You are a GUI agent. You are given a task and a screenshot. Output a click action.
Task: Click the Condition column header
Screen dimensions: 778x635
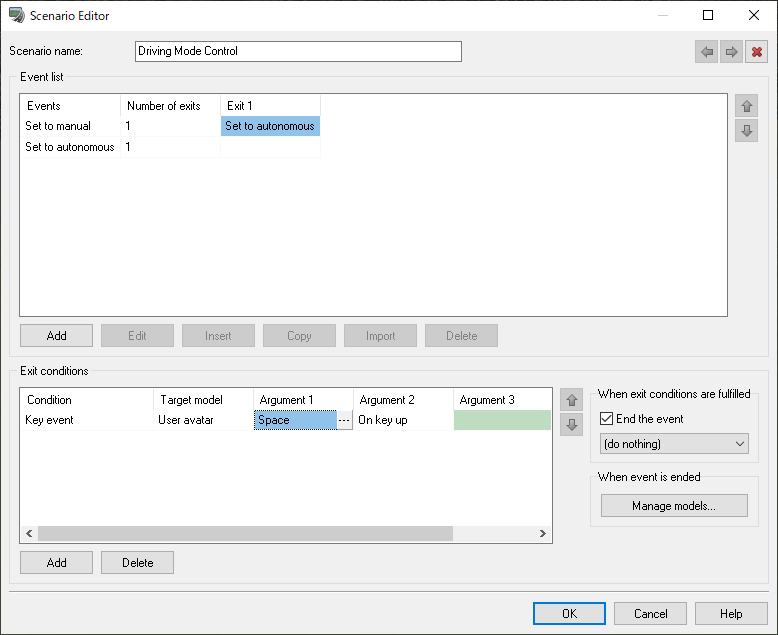(87, 400)
